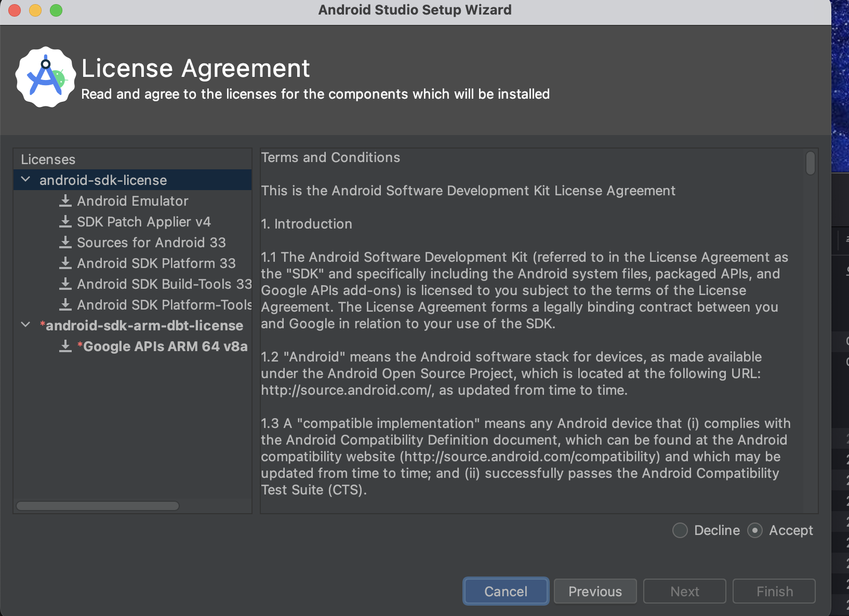
Task: Collapse the android-sdk-license tree node
Action: 25,180
